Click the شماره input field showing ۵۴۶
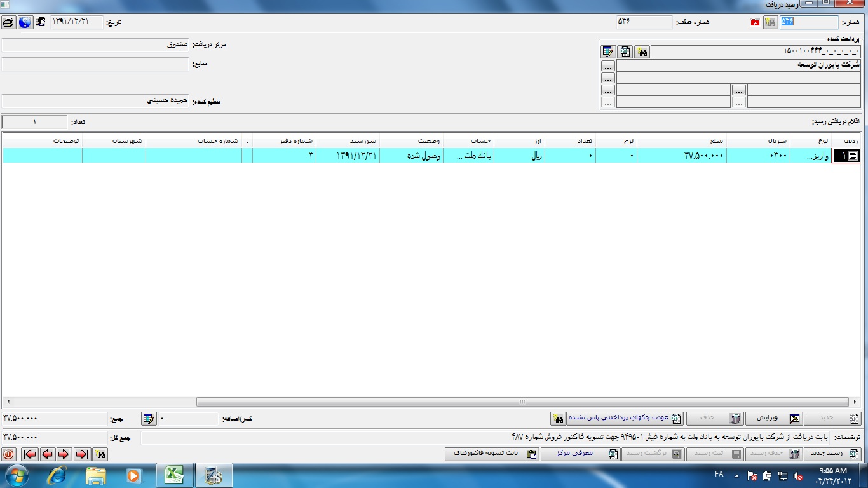Image resolution: width=868 pixels, height=488 pixels. click(x=809, y=22)
